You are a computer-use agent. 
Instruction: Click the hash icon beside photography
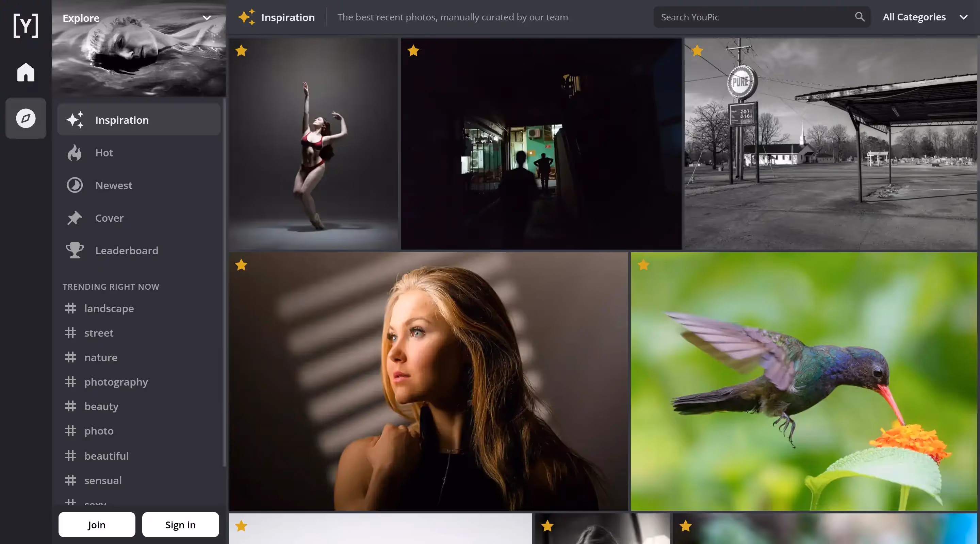click(x=71, y=382)
